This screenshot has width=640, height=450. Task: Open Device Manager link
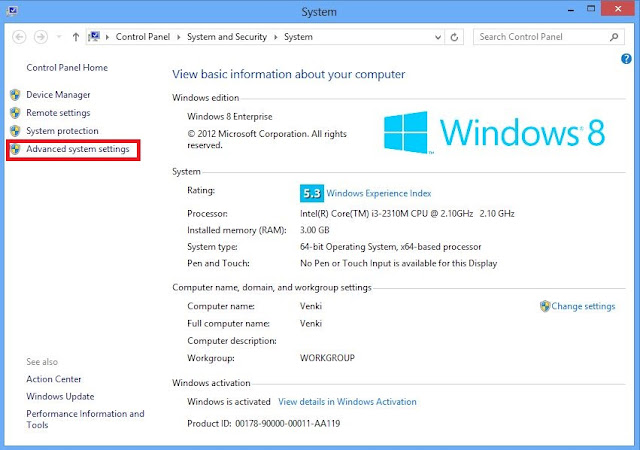click(58, 95)
